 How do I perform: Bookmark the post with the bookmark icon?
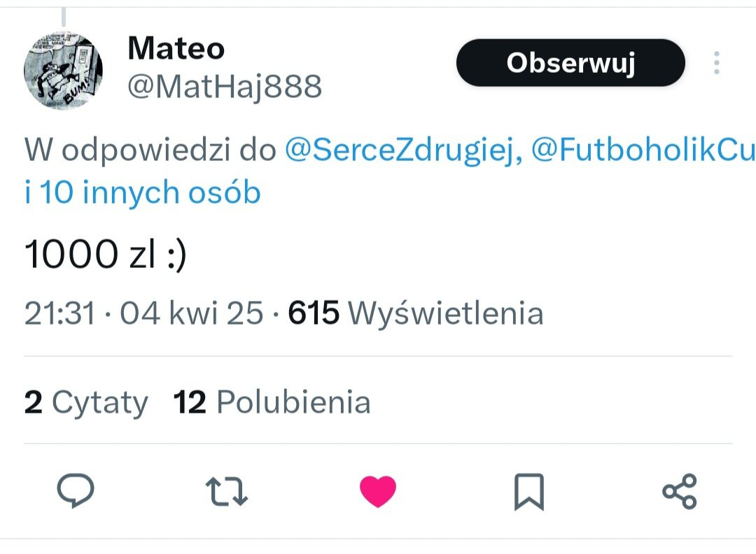(x=529, y=492)
